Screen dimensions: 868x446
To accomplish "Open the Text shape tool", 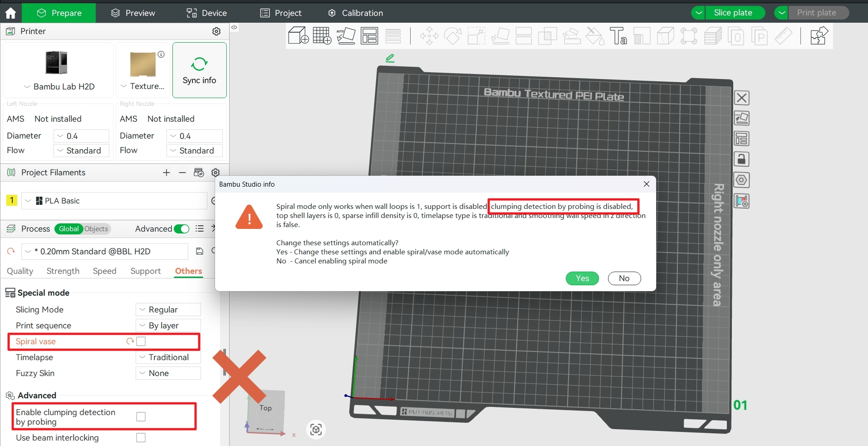I will point(618,35).
